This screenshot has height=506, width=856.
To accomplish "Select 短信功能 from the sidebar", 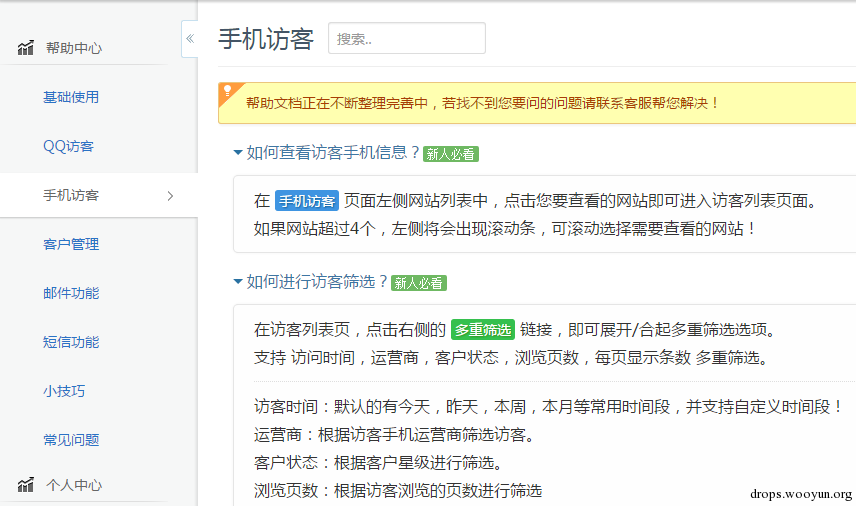I will pos(71,343).
